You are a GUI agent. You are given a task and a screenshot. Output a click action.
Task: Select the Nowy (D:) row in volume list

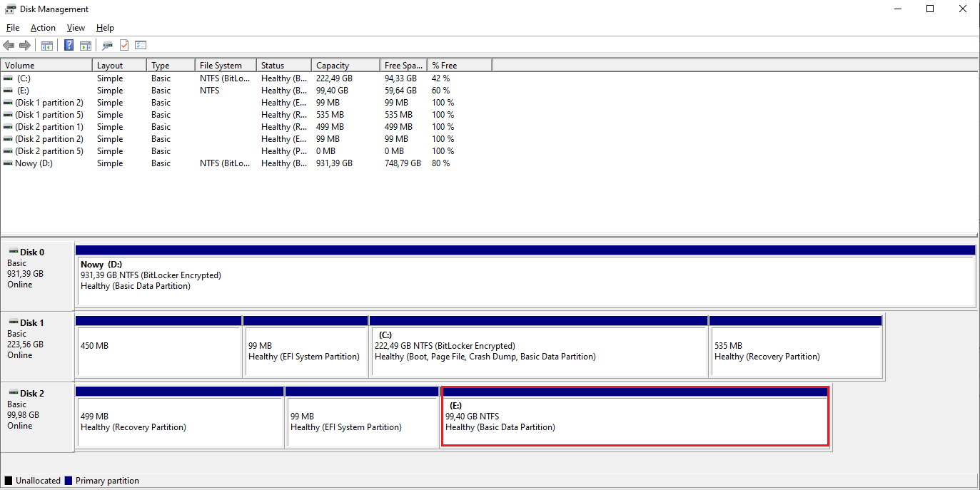pyautogui.click(x=34, y=163)
